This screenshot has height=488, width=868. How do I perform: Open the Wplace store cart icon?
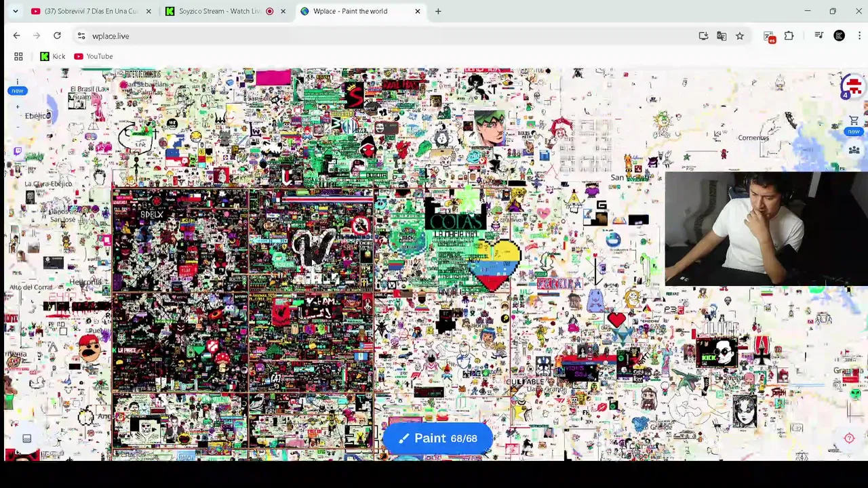[854, 121]
